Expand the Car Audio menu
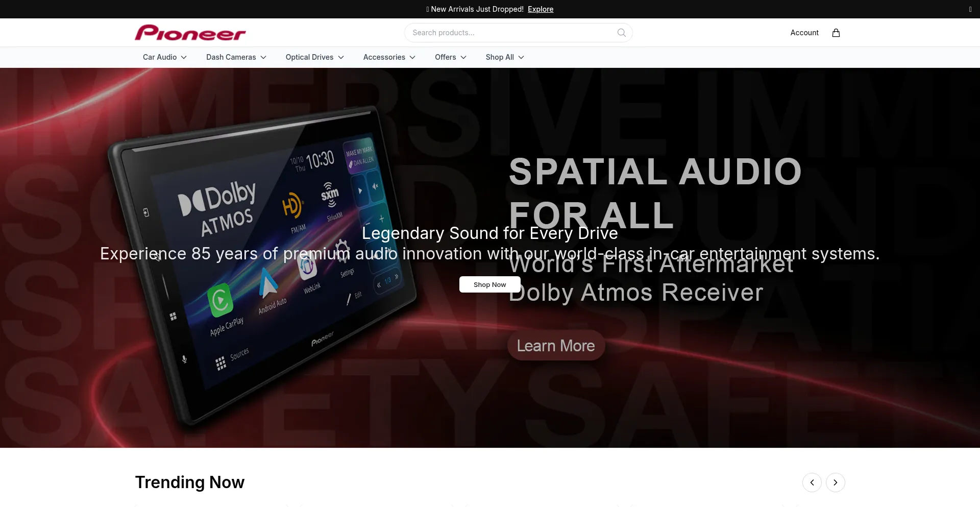The height and width of the screenshot is (507, 980). pos(165,57)
